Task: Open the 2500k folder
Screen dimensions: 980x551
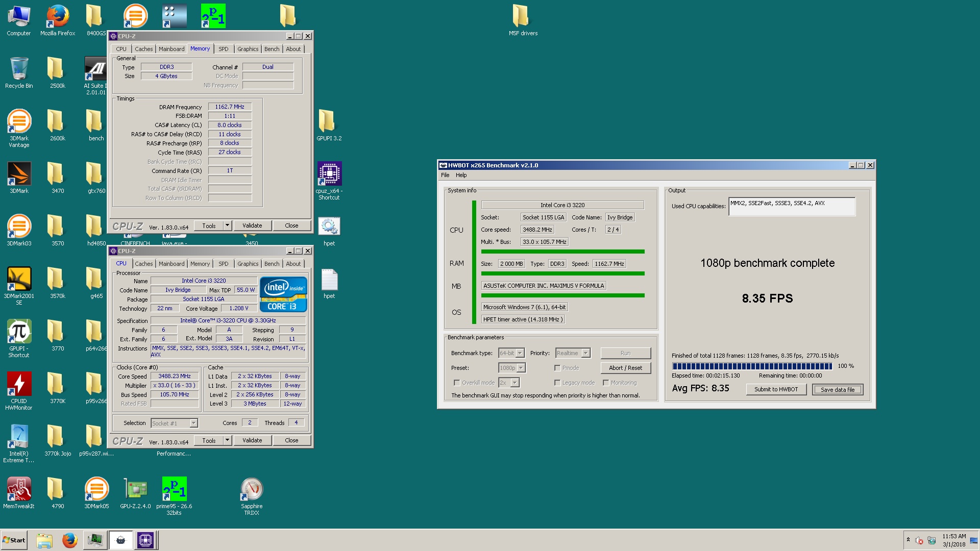Action: tap(58, 73)
